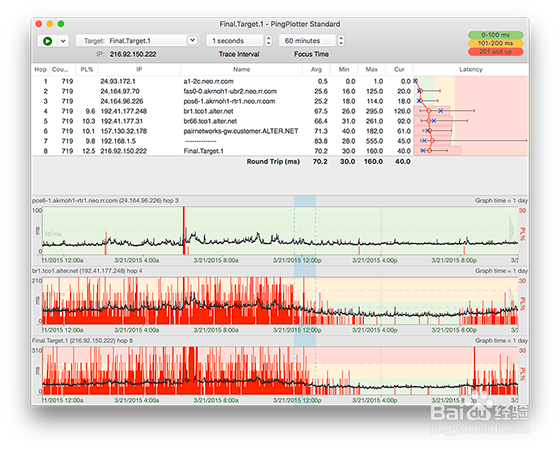This screenshot has width=560, height=450.
Task: Click the Graph time = 1 day label on hop 4 graph
Action: [501, 271]
